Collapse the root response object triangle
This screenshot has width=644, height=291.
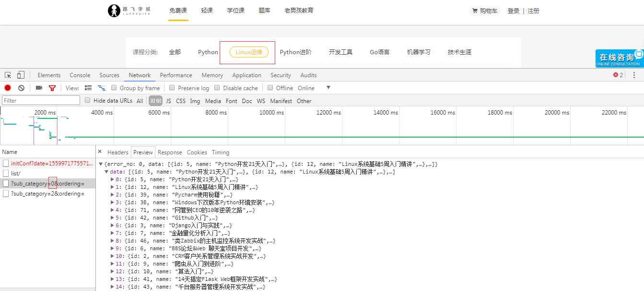coord(100,164)
